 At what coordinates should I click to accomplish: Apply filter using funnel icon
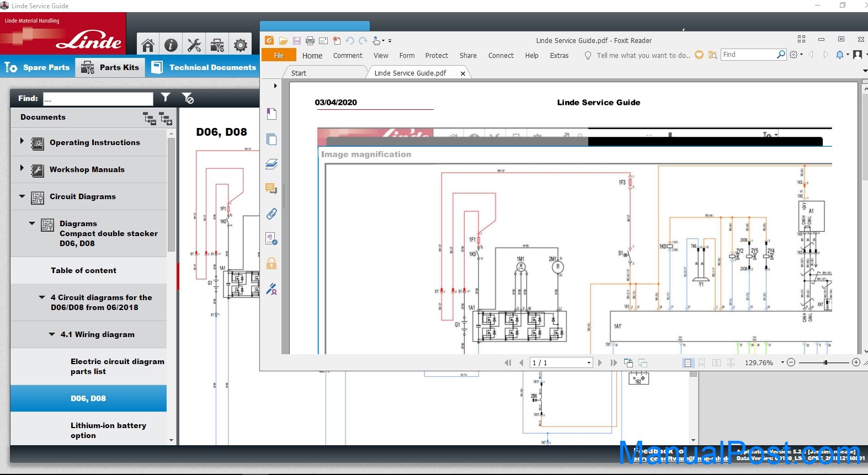coord(166,98)
